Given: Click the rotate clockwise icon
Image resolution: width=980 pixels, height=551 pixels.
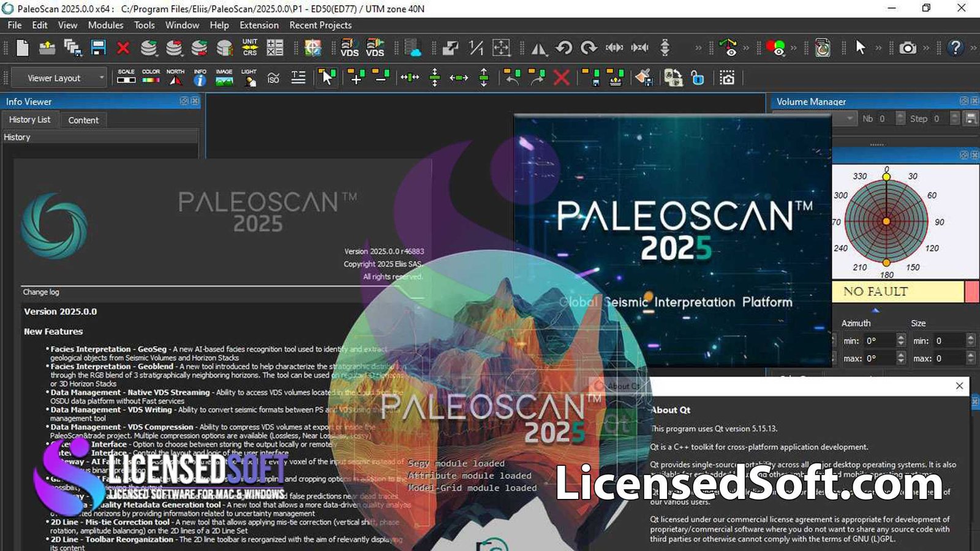Looking at the screenshot, I should tap(589, 48).
